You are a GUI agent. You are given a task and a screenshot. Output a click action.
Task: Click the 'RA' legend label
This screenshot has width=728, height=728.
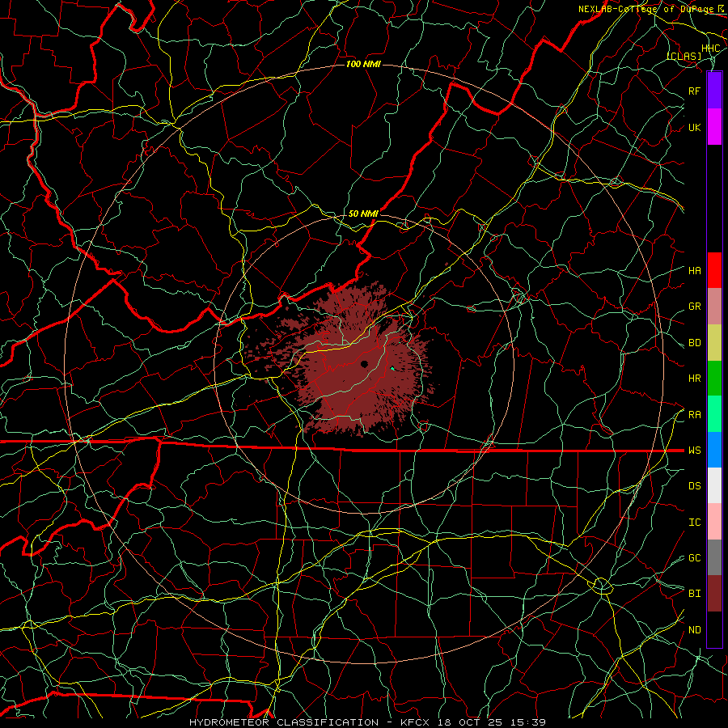[695, 415]
